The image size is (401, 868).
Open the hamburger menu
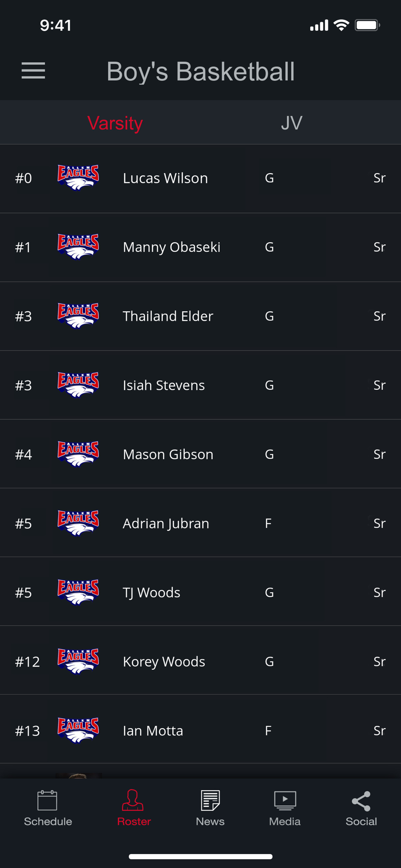(x=33, y=71)
